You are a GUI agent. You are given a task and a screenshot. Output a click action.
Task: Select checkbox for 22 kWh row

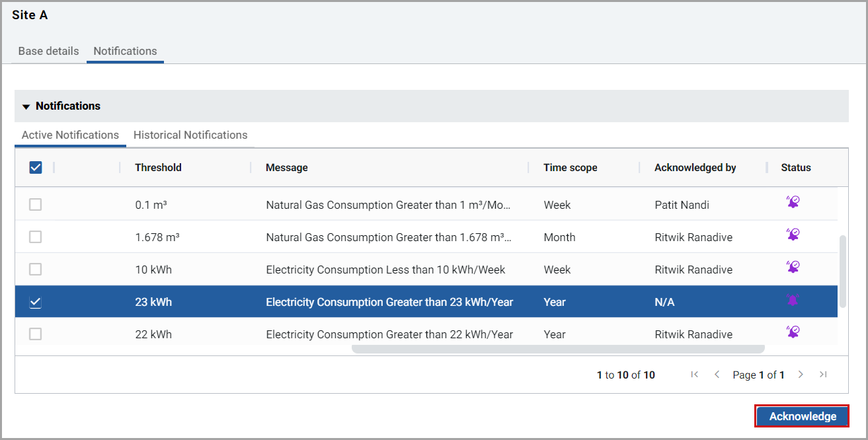pyautogui.click(x=36, y=334)
